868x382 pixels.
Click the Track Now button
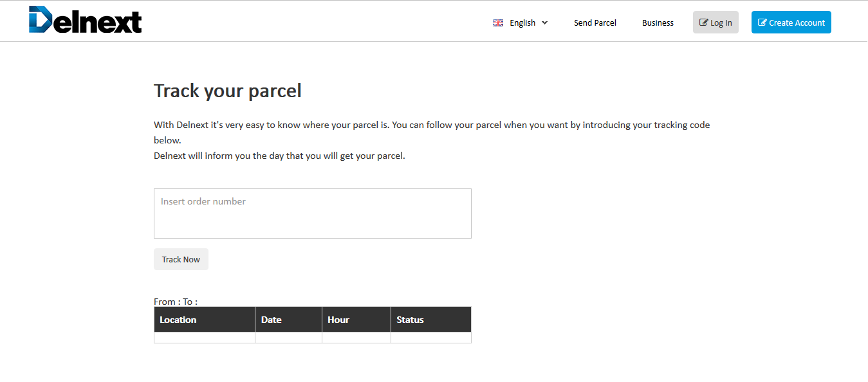point(181,259)
